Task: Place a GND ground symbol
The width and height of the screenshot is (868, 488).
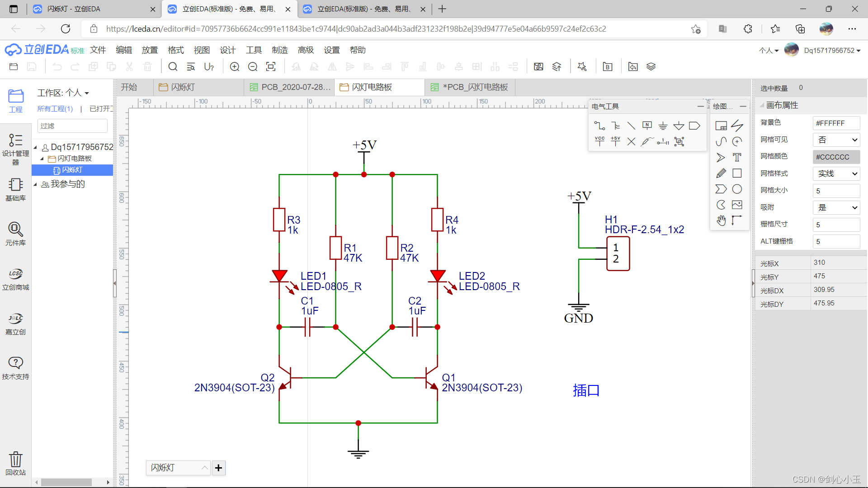Action: pyautogui.click(x=663, y=126)
